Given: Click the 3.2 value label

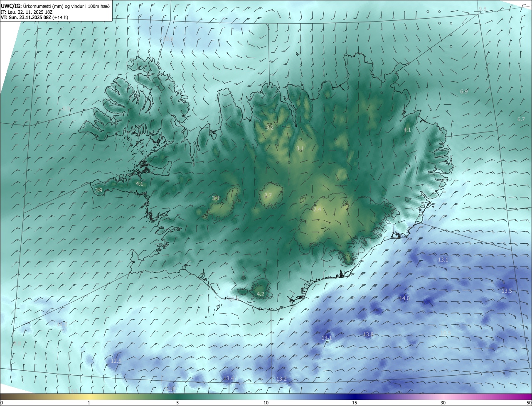Looking at the screenshot, I should coord(270,127).
